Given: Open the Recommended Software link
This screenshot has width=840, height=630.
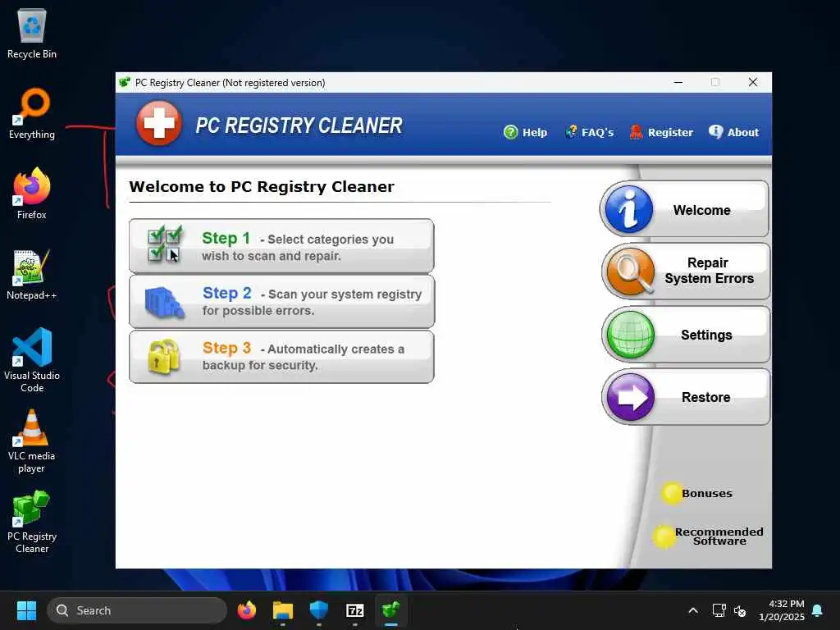Looking at the screenshot, I should (x=719, y=536).
